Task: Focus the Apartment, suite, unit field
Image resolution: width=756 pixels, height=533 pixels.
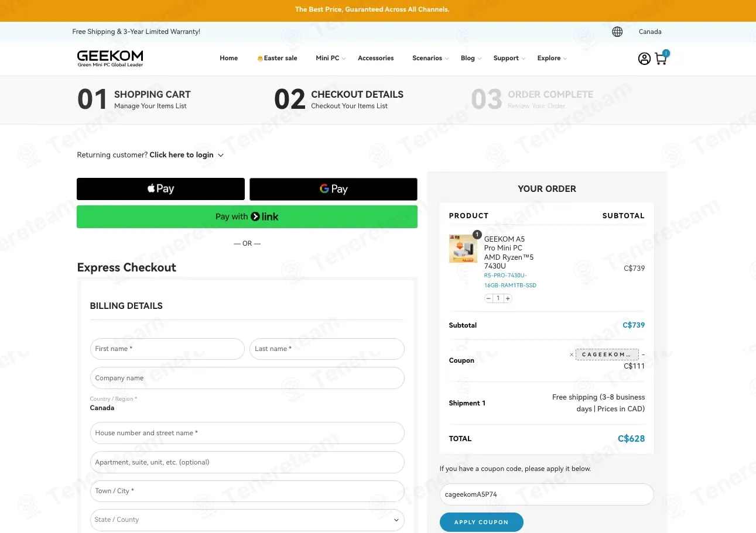Action: [247, 462]
